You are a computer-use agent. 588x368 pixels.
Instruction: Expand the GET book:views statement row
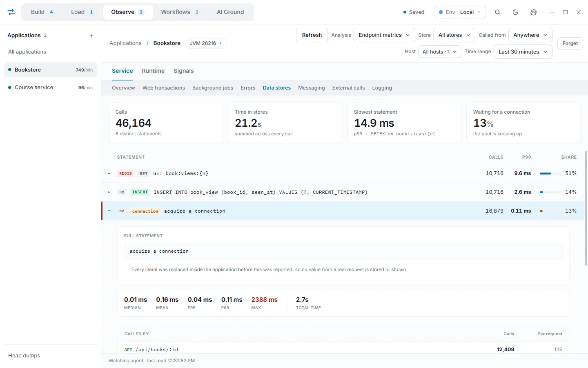click(343, 173)
